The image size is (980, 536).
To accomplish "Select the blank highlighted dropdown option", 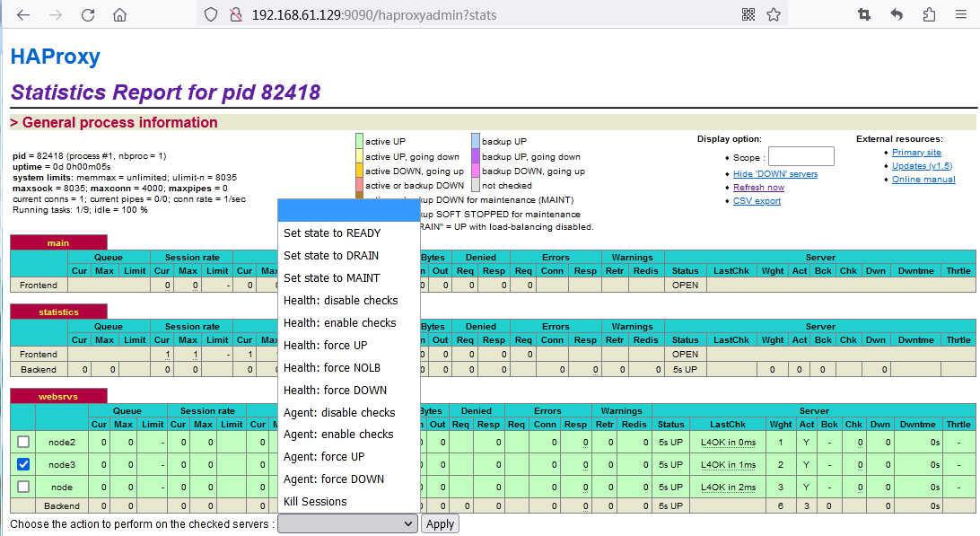I will coord(349,210).
